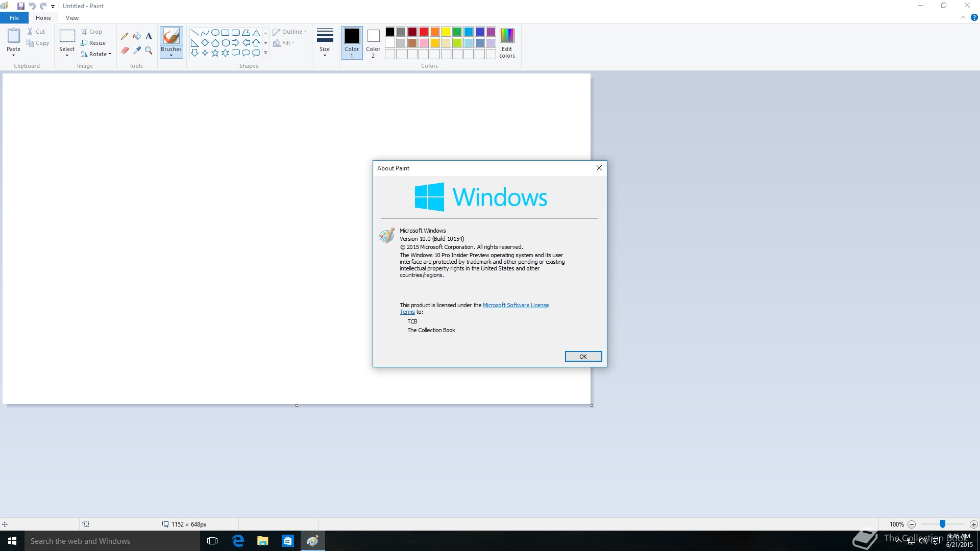Viewport: 980px width, 551px height.
Task: Click the Redo icon in title bar
Action: point(43,6)
